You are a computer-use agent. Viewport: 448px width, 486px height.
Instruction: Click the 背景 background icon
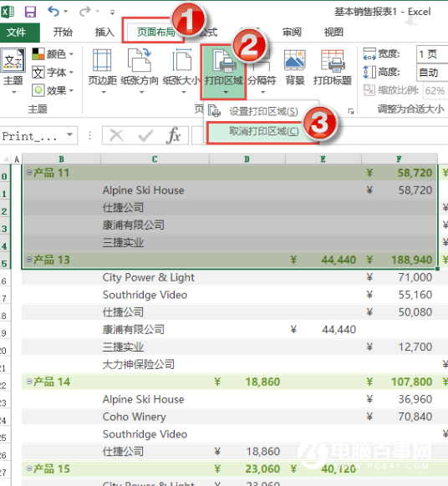coord(295,68)
